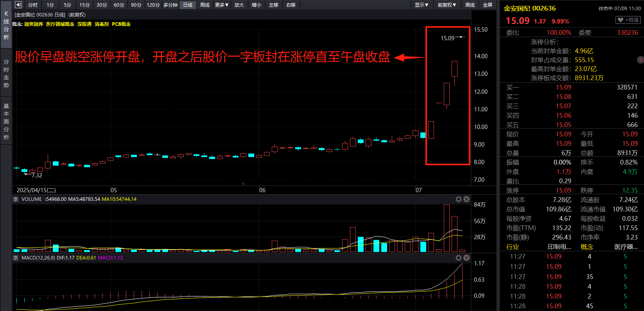Open the 显示 display dropdown
Viewport: 644px width, 311px height.
[422, 5]
